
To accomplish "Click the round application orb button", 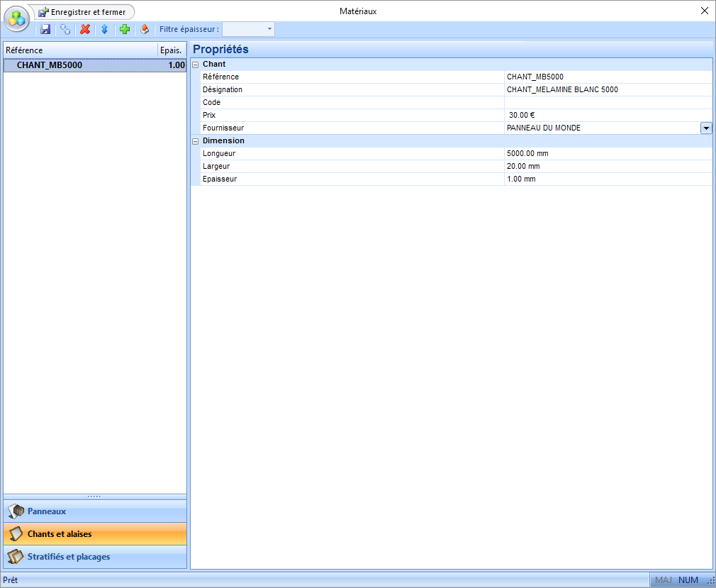I will click(x=17, y=18).
